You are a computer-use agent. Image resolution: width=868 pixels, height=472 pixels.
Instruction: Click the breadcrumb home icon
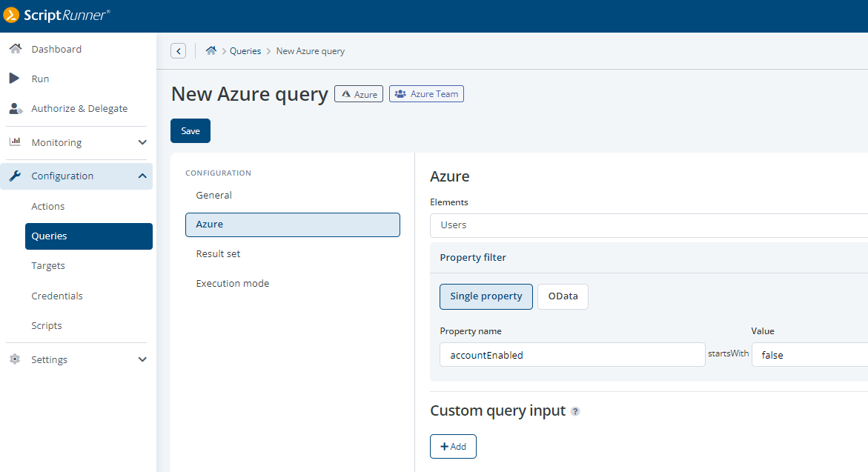tap(211, 50)
